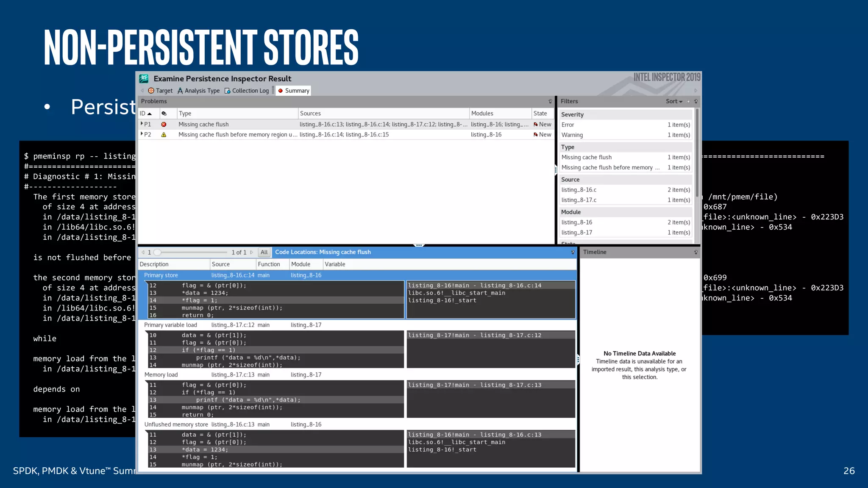The image size is (868, 488).
Task: Click the small icon beside the Sort dropdown
Action: coord(688,101)
